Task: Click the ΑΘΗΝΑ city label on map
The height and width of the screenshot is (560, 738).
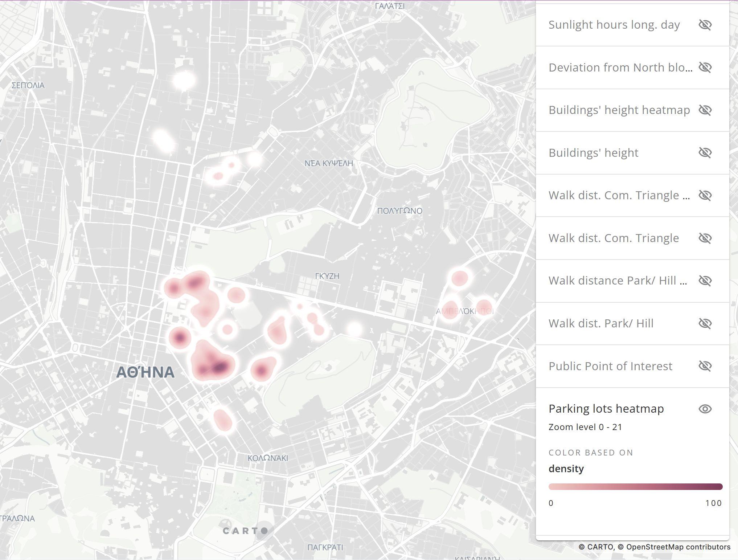Action: [145, 372]
